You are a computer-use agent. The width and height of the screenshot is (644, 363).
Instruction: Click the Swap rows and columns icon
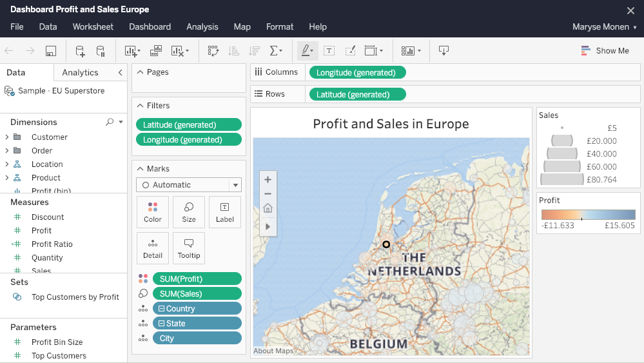213,51
